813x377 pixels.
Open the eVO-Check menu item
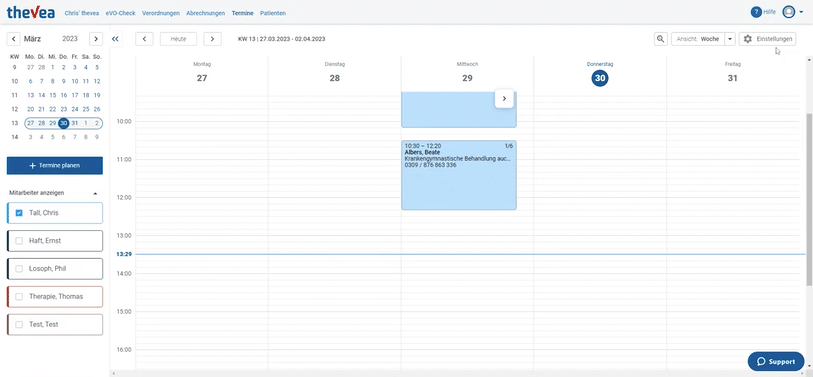pyautogui.click(x=120, y=13)
